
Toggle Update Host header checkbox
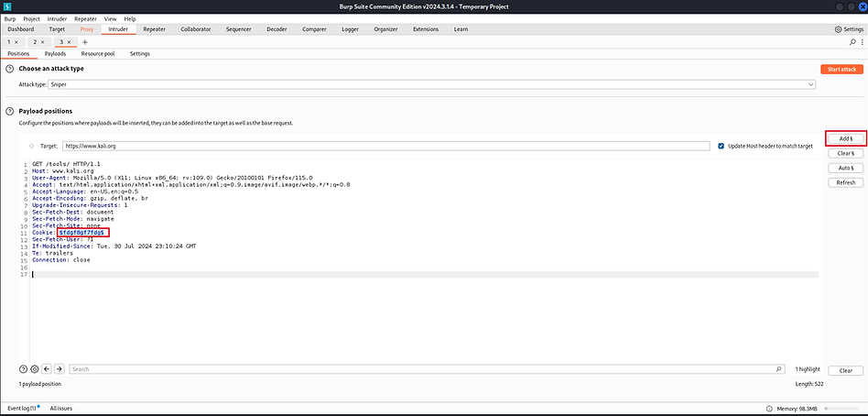[721, 147]
